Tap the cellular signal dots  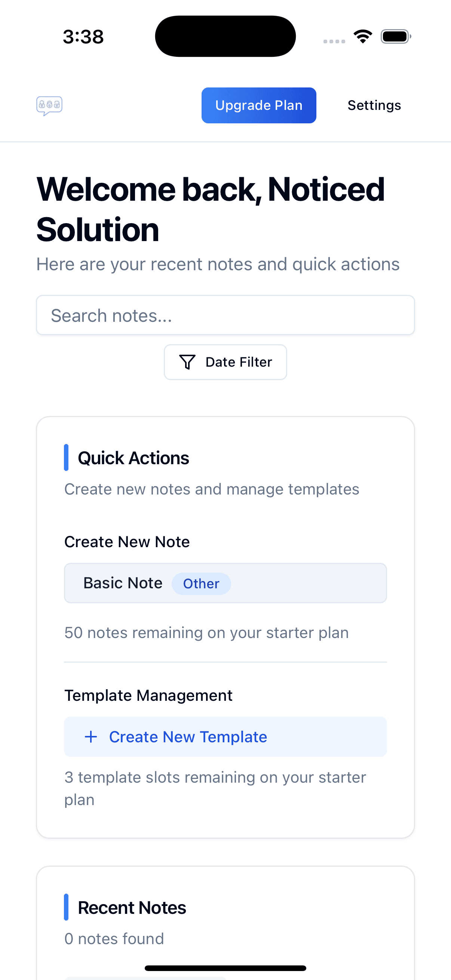(334, 41)
